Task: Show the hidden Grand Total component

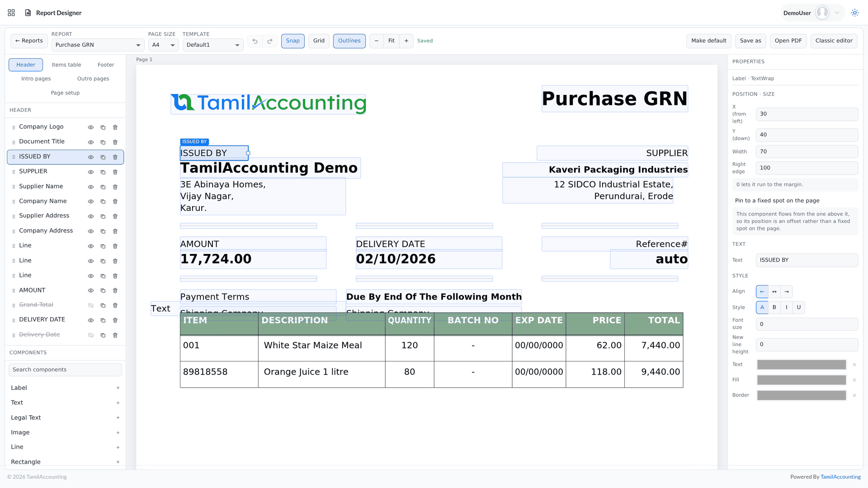Action: (91, 305)
